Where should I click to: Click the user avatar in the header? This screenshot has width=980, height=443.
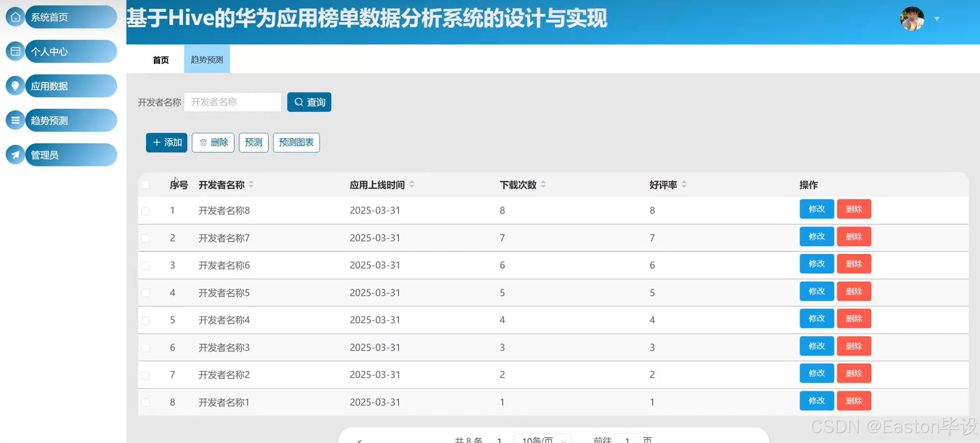[x=912, y=18]
